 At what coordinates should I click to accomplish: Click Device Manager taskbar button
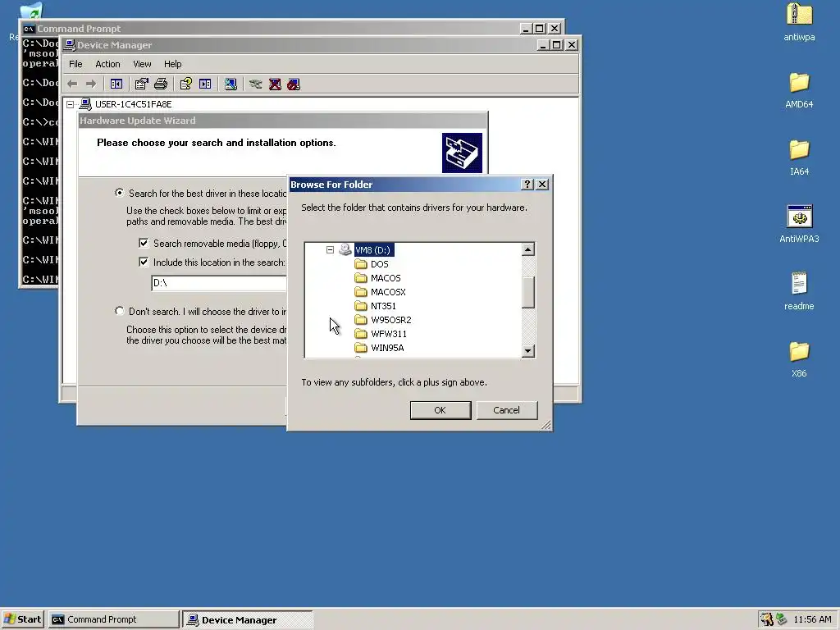tap(248, 619)
